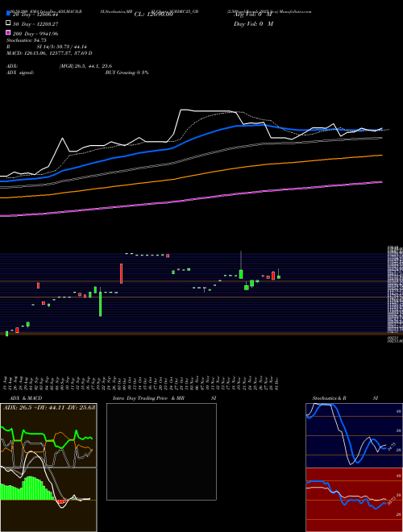Click the green MACD histogram area
Viewport: 403px width, 532px height.
click(x=27, y=488)
